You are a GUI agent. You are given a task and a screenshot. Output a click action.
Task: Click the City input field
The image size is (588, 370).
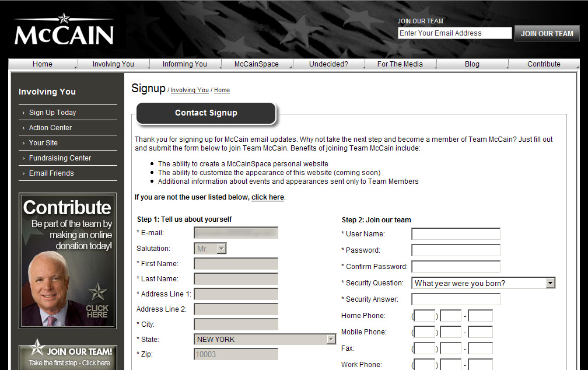coord(236,324)
